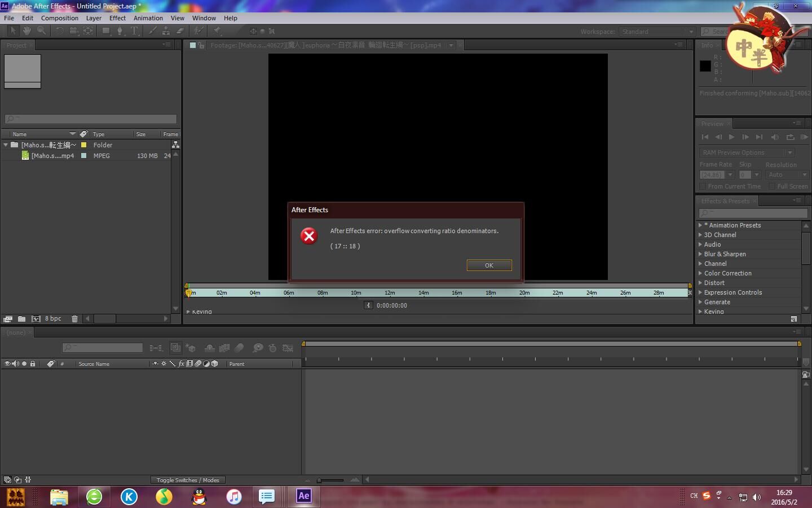This screenshot has height=508, width=812.
Task: Toggle From Current Time checkbox
Action: coord(703,186)
